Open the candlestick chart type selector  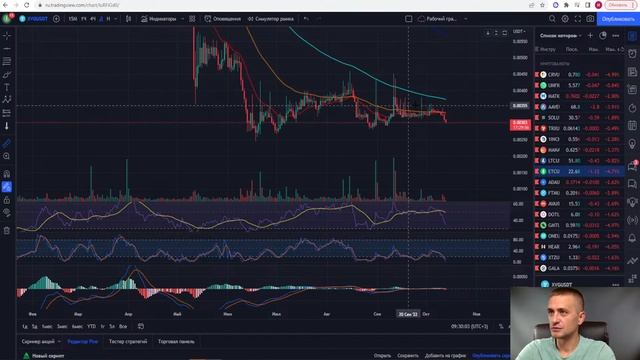(x=129, y=19)
